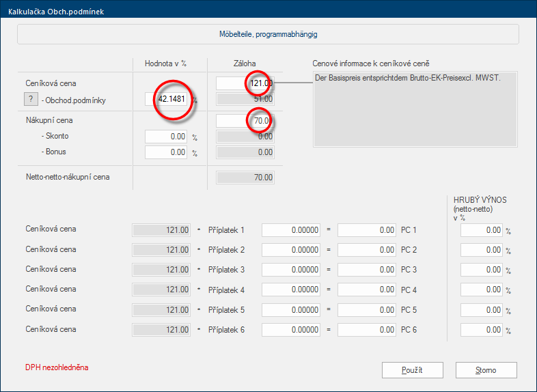This screenshot has height=392, width=537.
Task: Focus the Nákupní cena value field
Action: click(x=245, y=121)
